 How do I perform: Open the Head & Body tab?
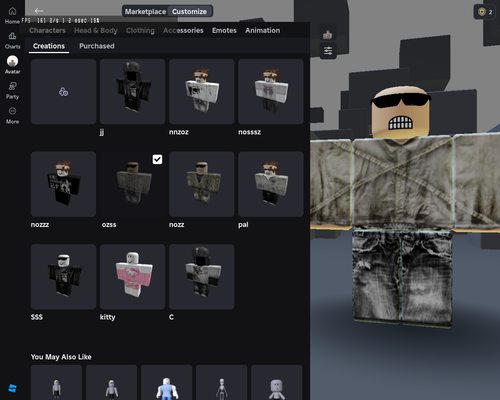coord(96,30)
